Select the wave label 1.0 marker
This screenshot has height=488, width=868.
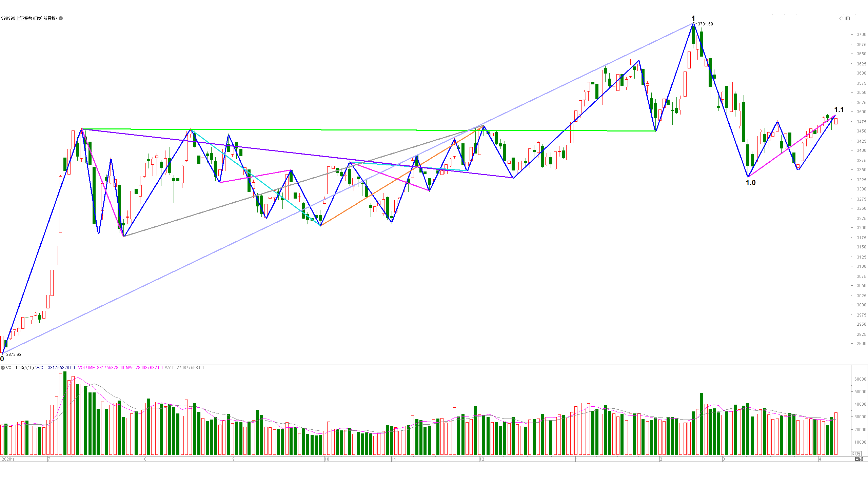click(751, 183)
